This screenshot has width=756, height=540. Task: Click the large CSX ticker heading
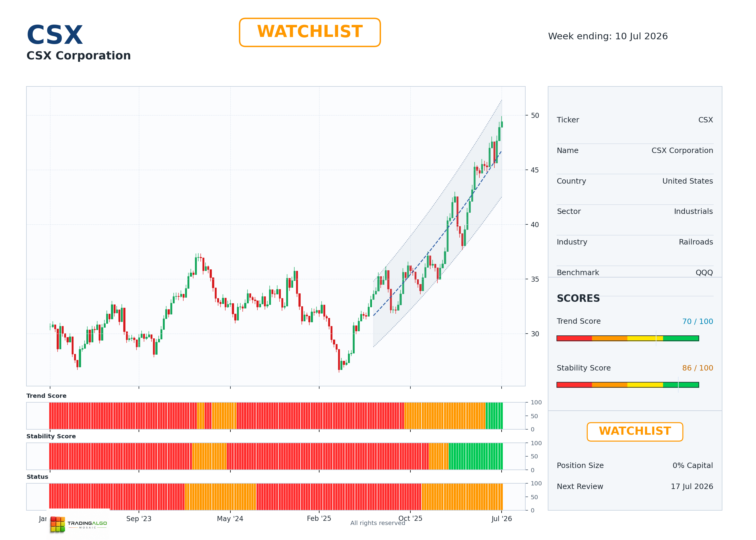(x=55, y=35)
